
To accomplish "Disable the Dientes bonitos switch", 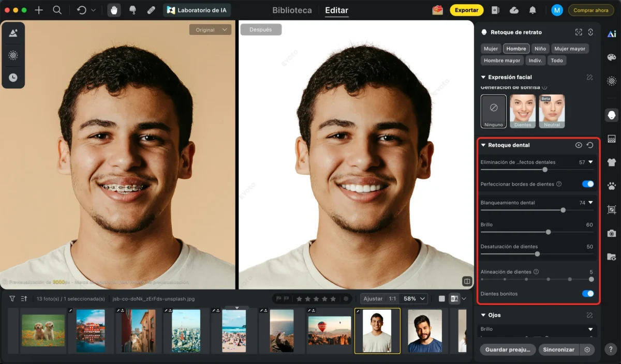I will [587, 294].
